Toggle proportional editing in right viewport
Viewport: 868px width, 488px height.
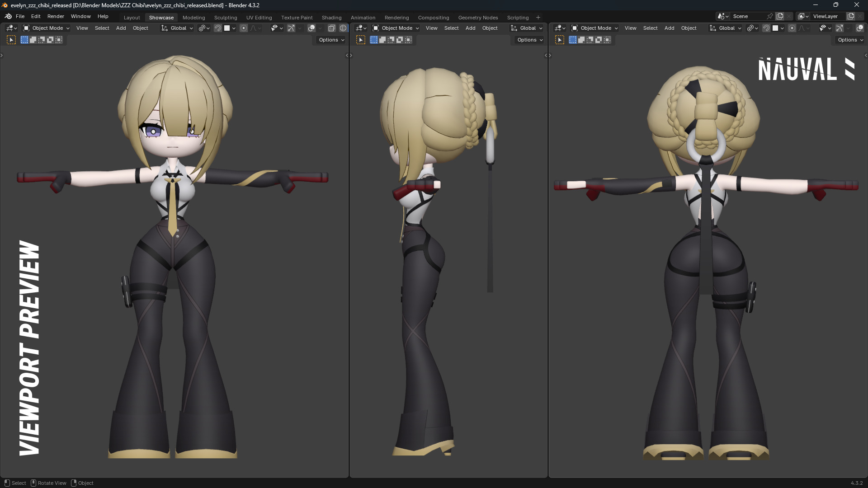click(x=792, y=28)
